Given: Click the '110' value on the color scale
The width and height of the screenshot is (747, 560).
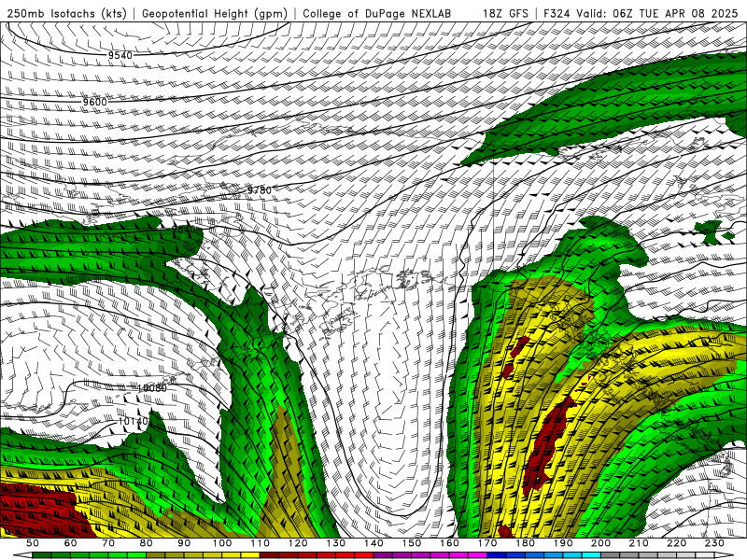Looking at the screenshot, I should click(261, 543).
